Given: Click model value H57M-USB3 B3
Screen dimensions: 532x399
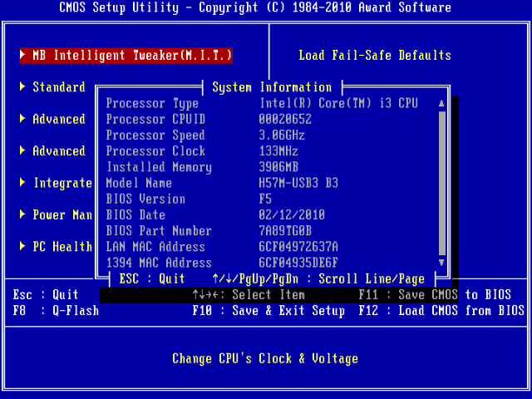Looking at the screenshot, I should click(298, 183).
